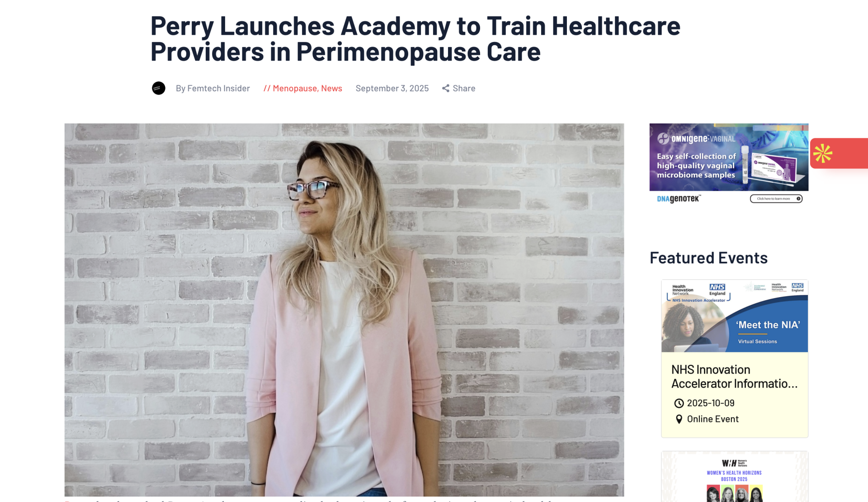
Task: Open the red starburst side widget
Action: [x=839, y=153]
